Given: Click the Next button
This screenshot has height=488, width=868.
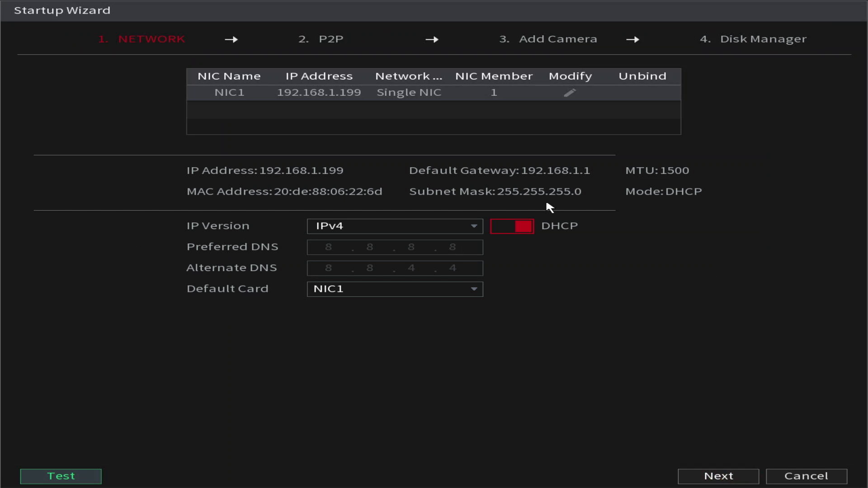Looking at the screenshot, I should pos(718,476).
